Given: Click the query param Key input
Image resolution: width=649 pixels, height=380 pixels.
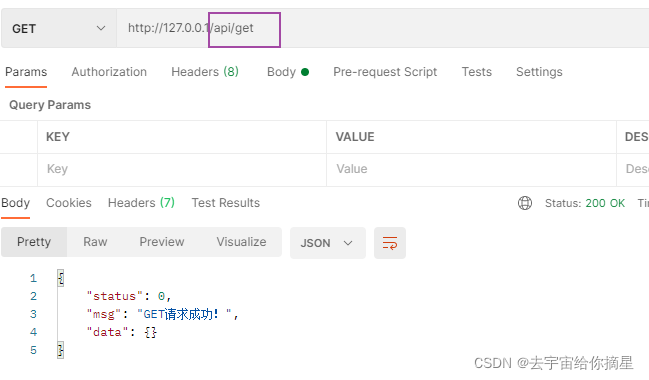Looking at the screenshot, I should coord(182,169).
